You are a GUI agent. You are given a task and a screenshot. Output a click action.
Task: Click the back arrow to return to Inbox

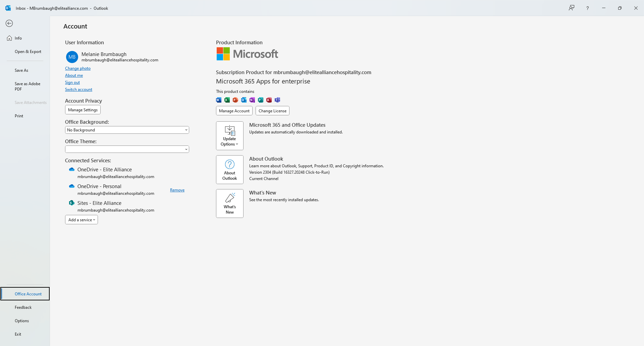(x=9, y=23)
